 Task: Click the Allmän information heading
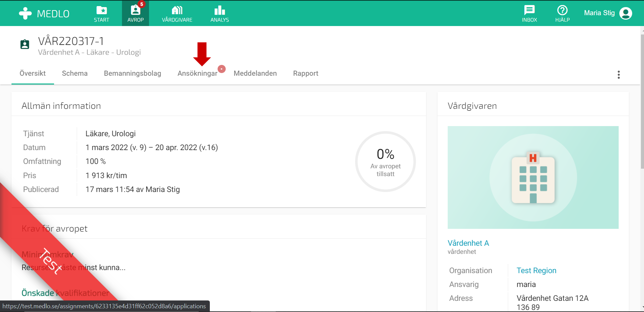coord(61,106)
